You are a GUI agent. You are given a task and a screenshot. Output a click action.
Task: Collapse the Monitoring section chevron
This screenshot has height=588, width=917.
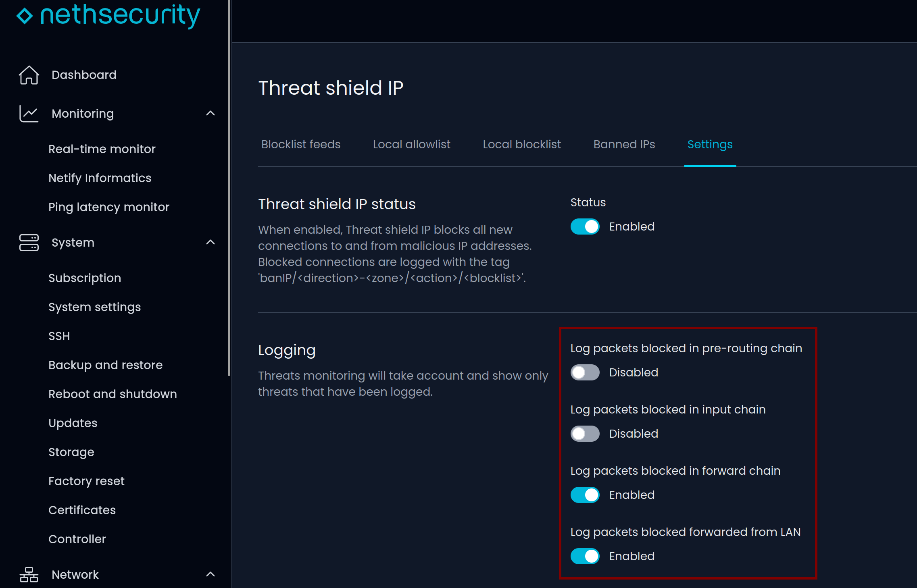pos(210,114)
